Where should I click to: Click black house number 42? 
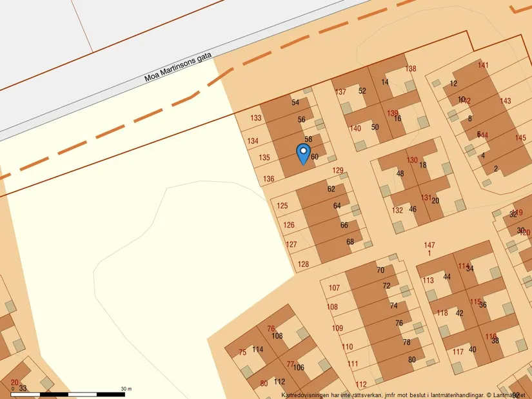tap(459, 313)
